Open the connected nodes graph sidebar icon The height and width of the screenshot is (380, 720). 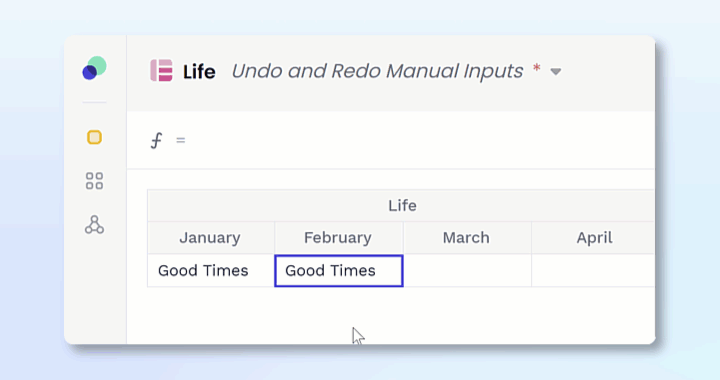pos(95,225)
